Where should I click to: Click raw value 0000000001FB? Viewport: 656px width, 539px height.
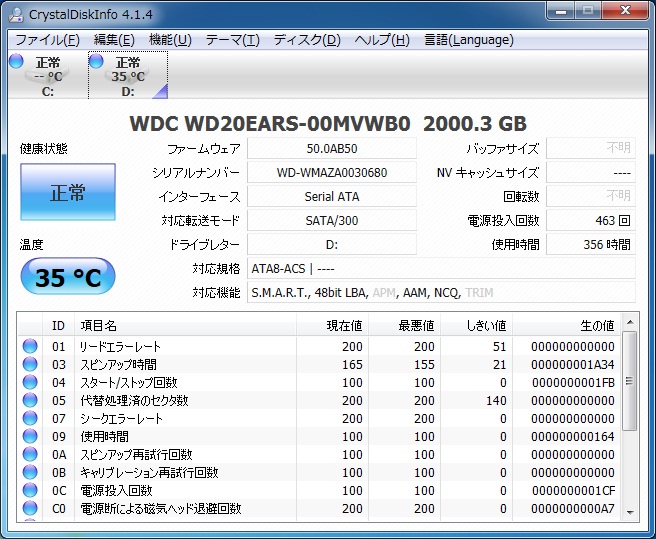click(573, 382)
